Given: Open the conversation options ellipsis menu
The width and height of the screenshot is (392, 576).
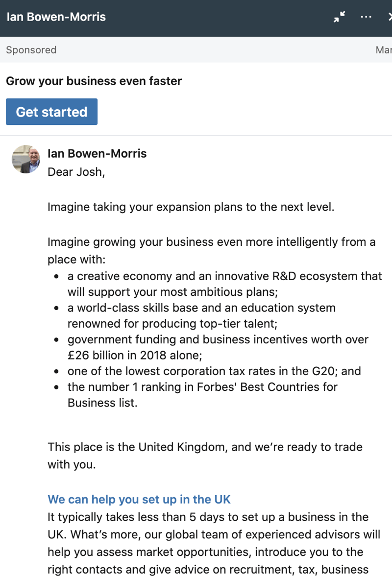Looking at the screenshot, I should pos(366,17).
